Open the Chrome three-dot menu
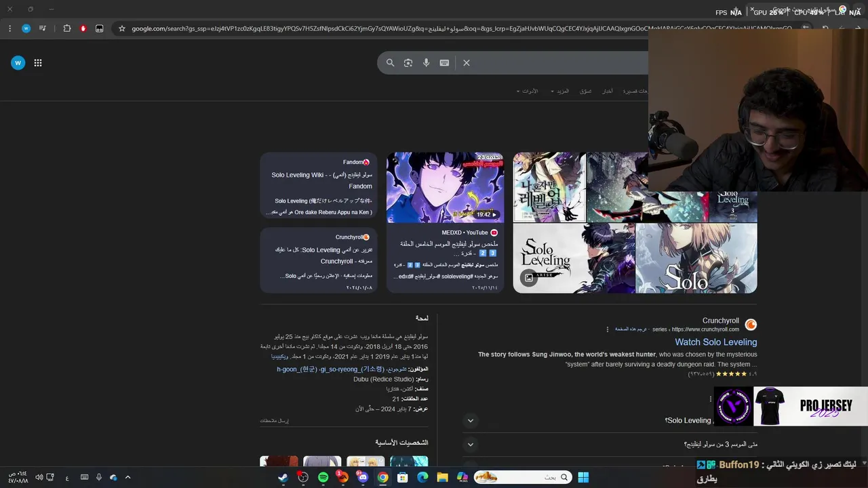Screen dimensions: 868x488 tap(9, 28)
